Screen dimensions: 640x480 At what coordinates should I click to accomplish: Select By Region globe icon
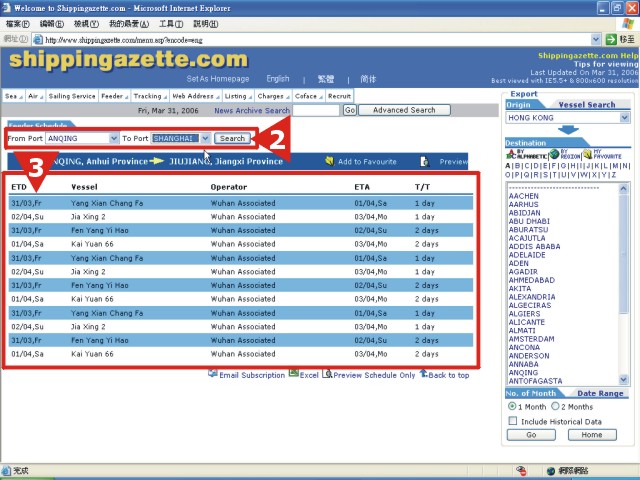coord(554,154)
